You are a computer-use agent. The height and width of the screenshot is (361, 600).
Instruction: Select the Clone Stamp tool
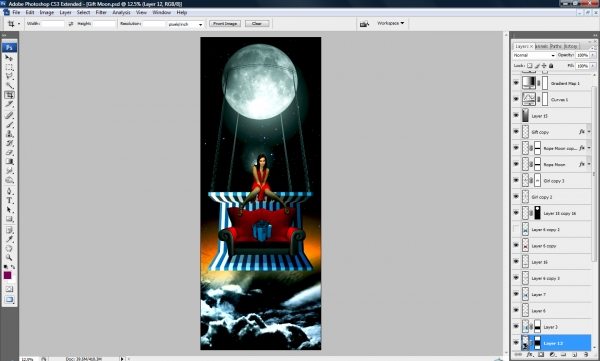[x=9, y=134]
